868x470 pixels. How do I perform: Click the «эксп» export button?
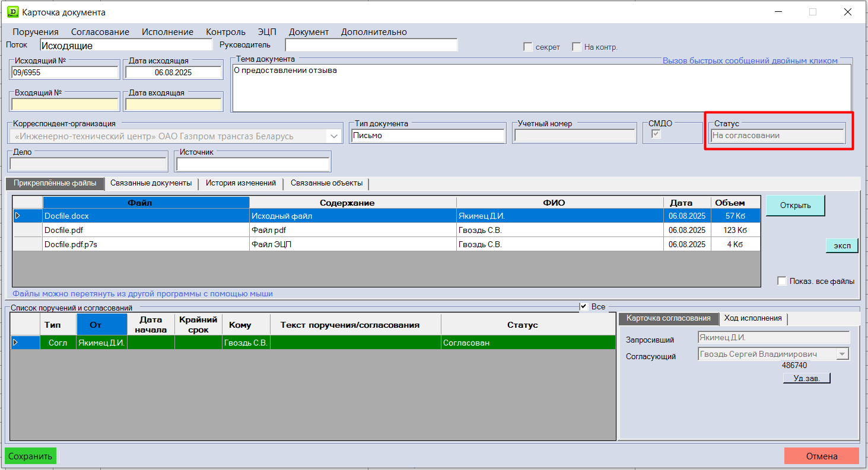pos(841,246)
